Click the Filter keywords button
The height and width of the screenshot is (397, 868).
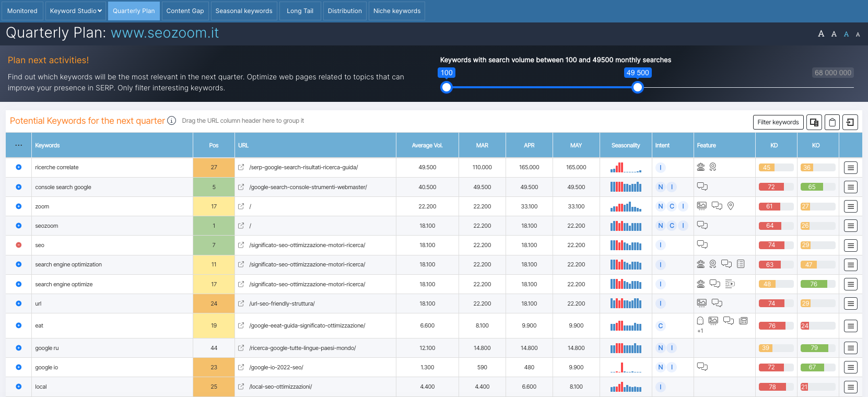coord(778,122)
